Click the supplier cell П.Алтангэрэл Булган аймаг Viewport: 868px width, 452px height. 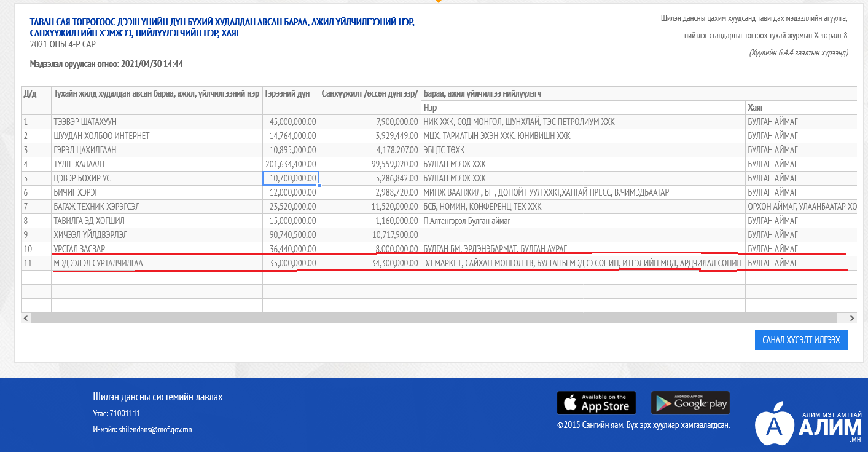584,221
